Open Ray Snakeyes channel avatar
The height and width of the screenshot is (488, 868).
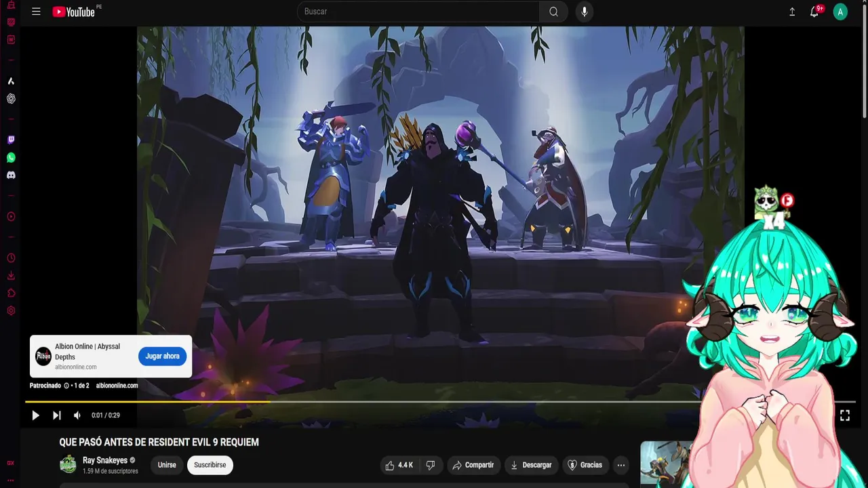click(68, 464)
